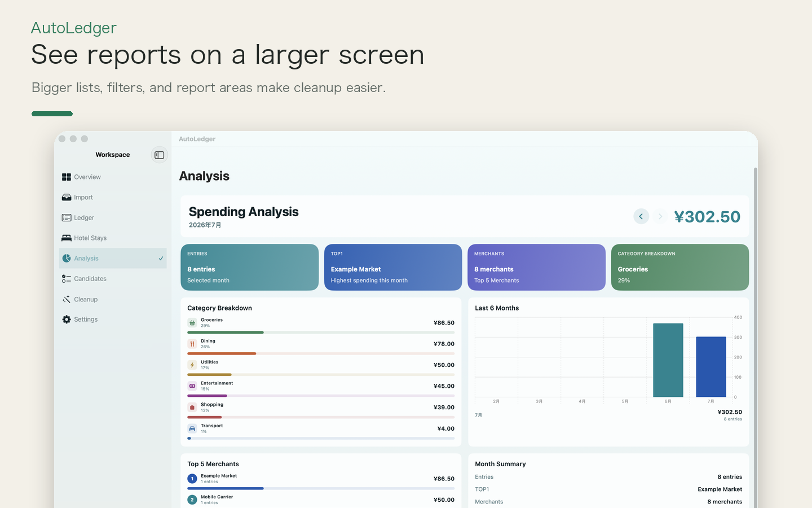Open the Overview section
The image size is (812, 508).
point(113,177)
